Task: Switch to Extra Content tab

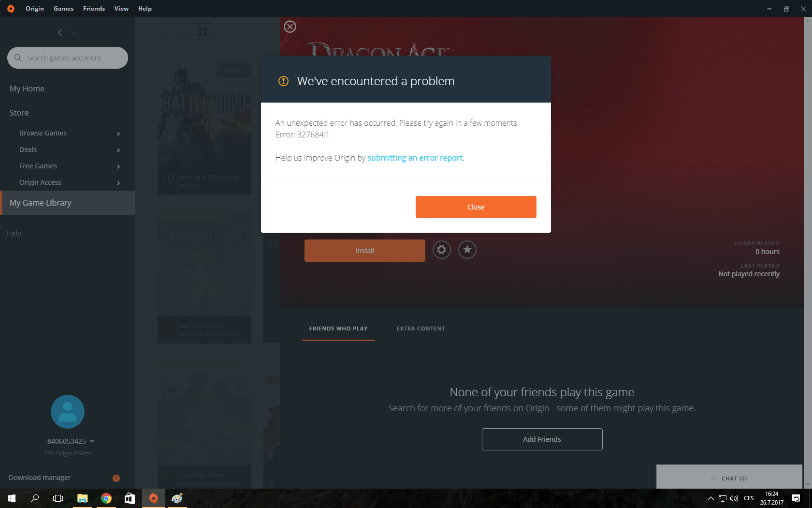Action: 421,329
